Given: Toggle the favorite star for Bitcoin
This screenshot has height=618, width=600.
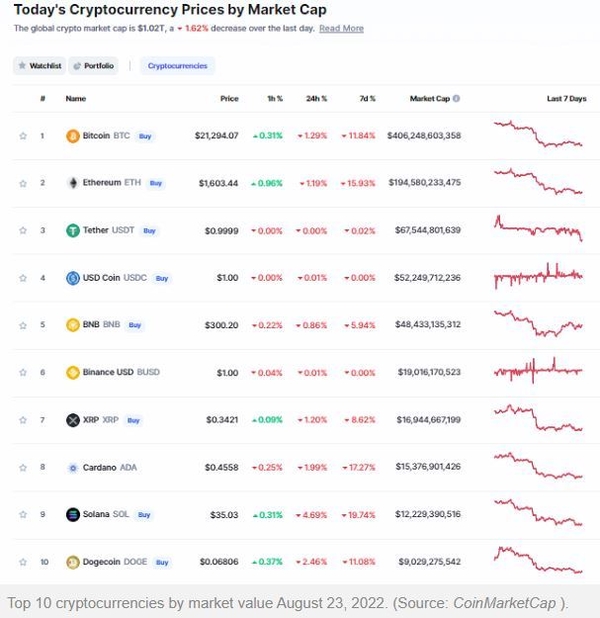Looking at the screenshot, I should pyautogui.click(x=23, y=136).
